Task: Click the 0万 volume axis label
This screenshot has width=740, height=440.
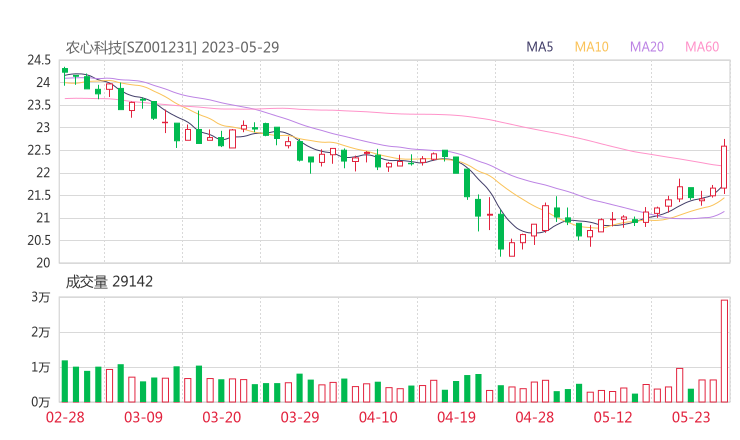Action: point(41,402)
